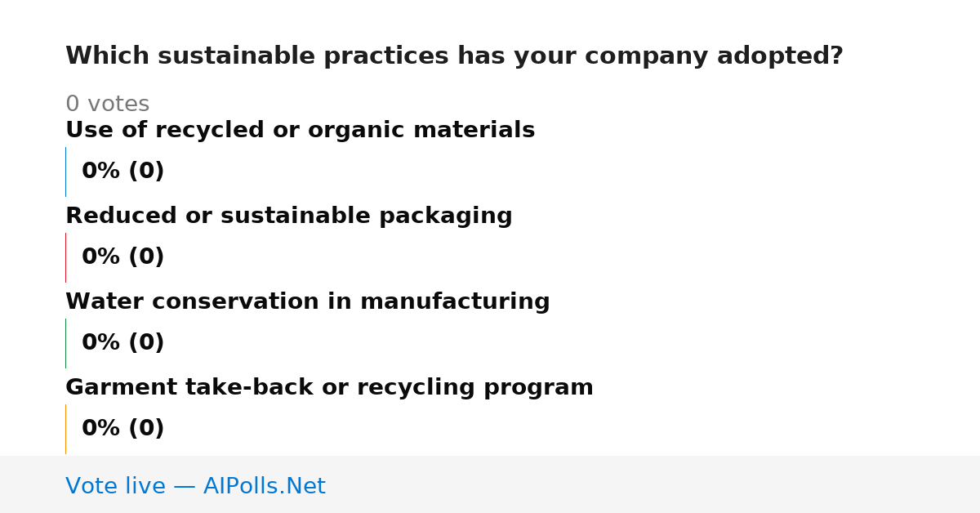This screenshot has height=513, width=980.
Task: Click the 0% percentage under sustainable packaging
Action: pos(101,257)
